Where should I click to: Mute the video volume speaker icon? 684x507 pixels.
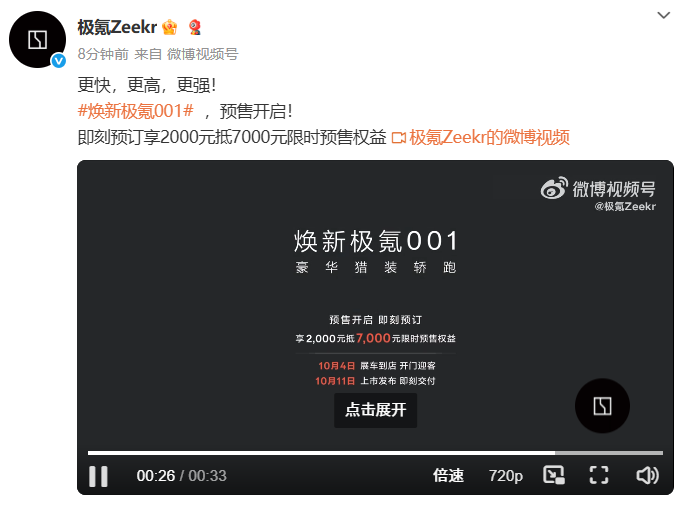[647, 475]
